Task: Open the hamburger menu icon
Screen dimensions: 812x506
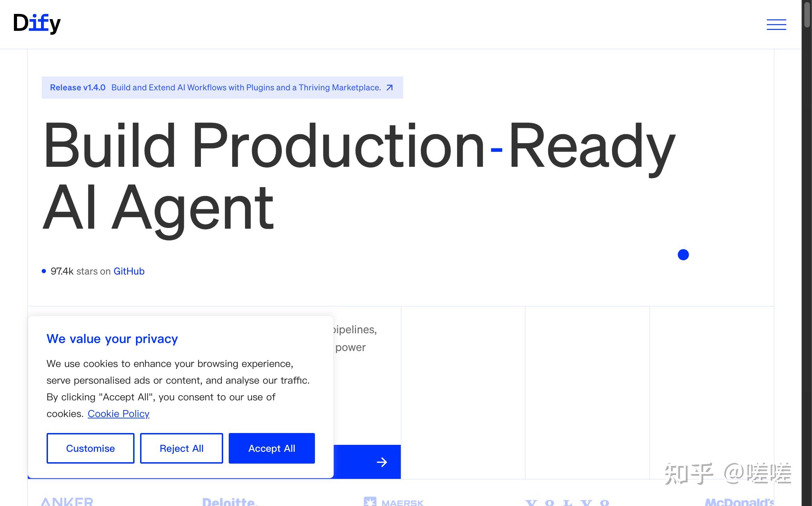Action: pos(776,25)
